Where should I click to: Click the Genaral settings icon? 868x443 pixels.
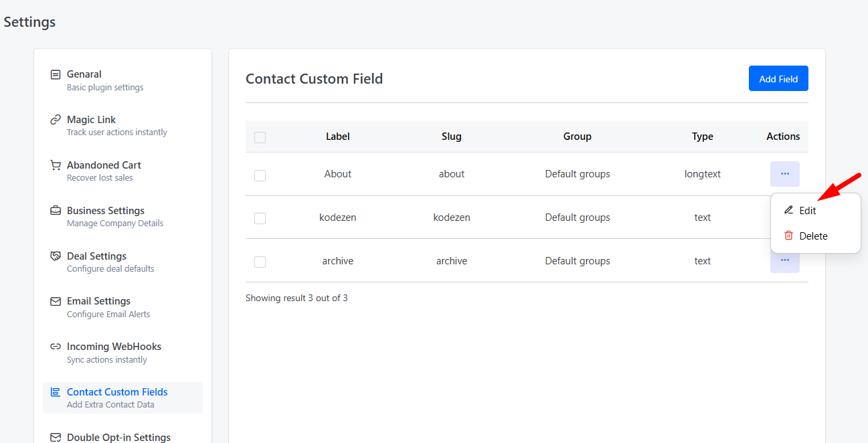[56, 74]
